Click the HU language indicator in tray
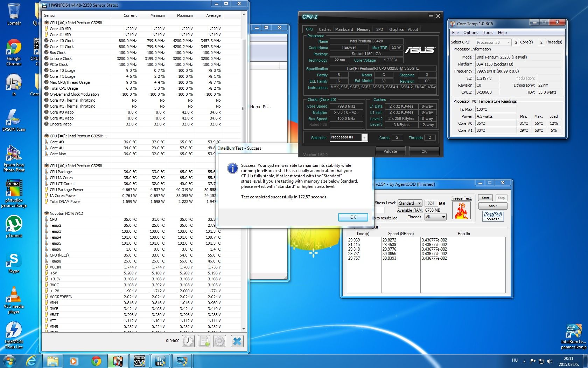This screenshot has width=588, height=368. pos(514,360)
